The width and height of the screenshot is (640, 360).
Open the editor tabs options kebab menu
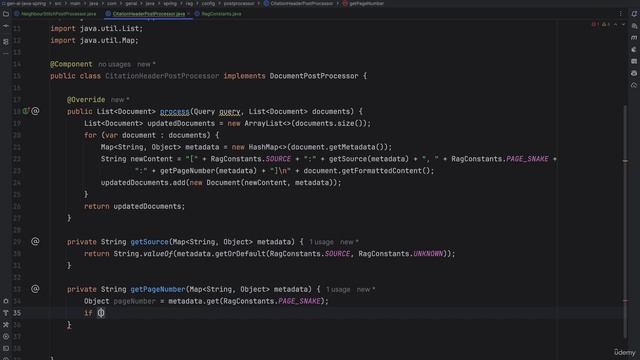point(621,14)
